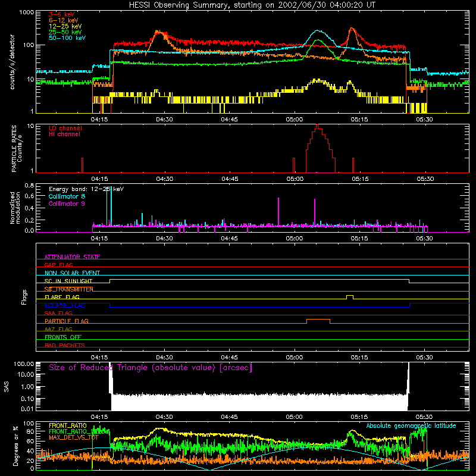The height and width of the screenshot is (476, 476).
Task: Click the Flags axis label
Action: [x=24, y=297]
